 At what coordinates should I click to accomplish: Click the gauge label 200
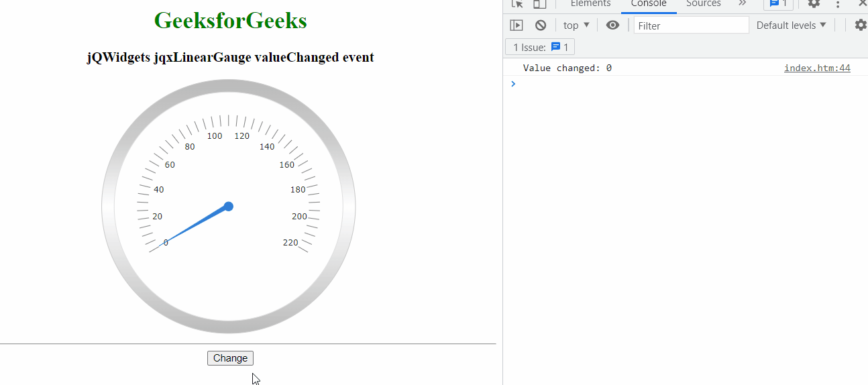pos(299,217)
